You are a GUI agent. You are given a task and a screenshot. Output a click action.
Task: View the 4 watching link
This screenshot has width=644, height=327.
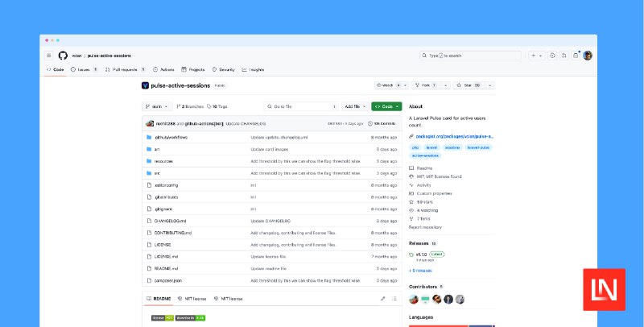click(x=423, y=210)
